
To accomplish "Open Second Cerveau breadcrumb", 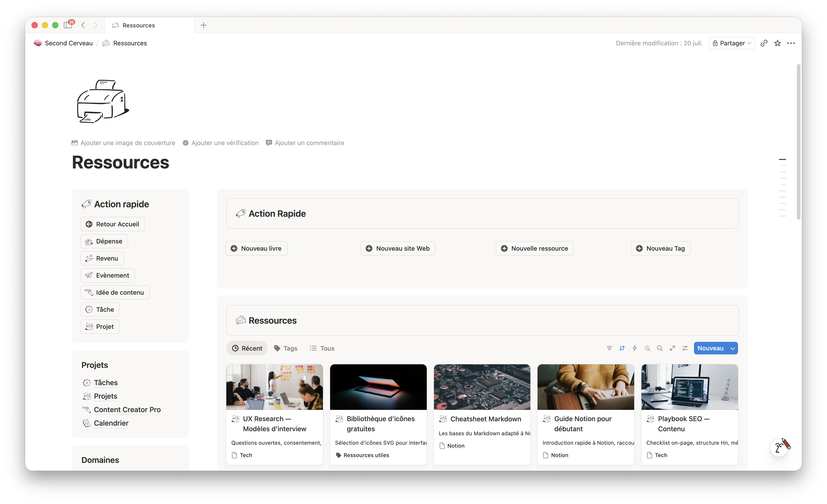I will 63,43.
